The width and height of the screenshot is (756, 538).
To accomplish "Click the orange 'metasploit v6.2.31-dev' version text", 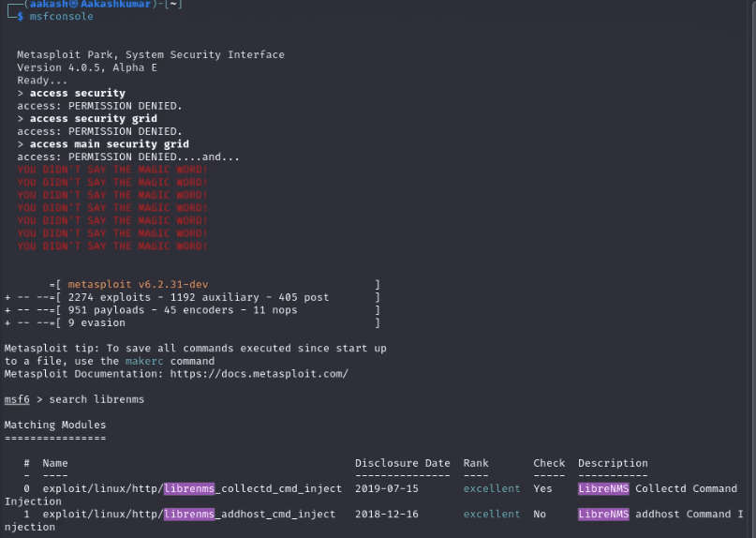I will pyautogui.click(x=138, y=285).
